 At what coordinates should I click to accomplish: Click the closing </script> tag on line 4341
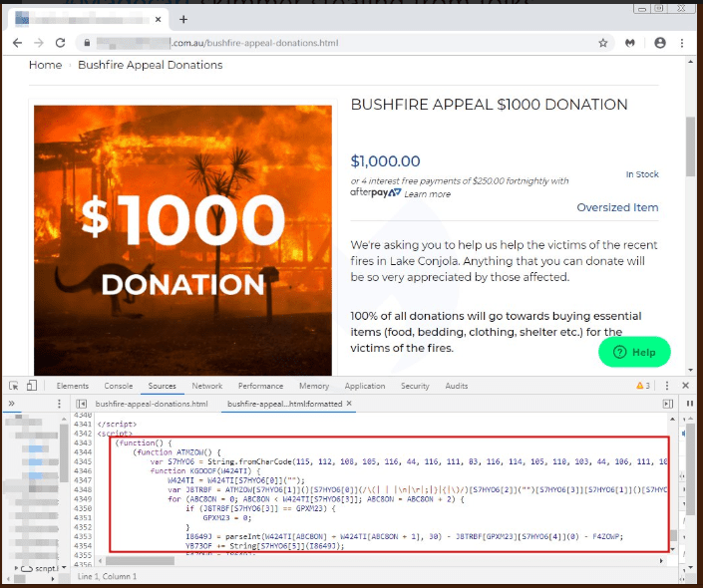pyautogui.click(x=117, y=424)
